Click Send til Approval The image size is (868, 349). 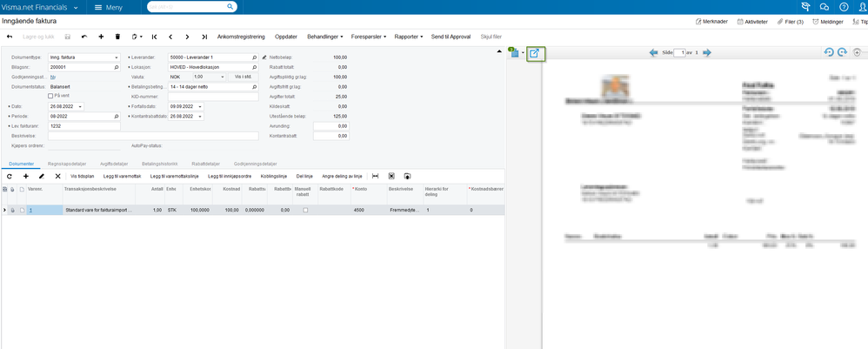pyautogui.click(x=451, y=37)
